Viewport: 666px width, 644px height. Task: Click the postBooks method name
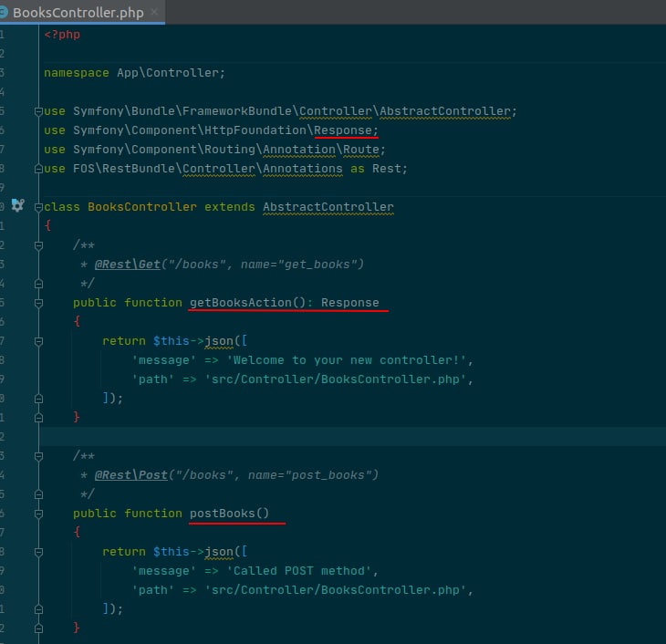point(222,514)
